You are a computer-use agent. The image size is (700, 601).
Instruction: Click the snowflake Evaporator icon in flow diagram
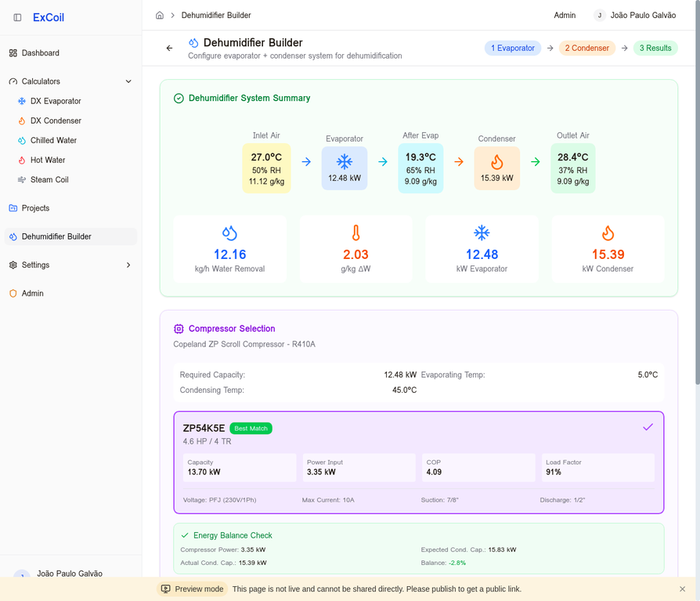pos(345,162)
